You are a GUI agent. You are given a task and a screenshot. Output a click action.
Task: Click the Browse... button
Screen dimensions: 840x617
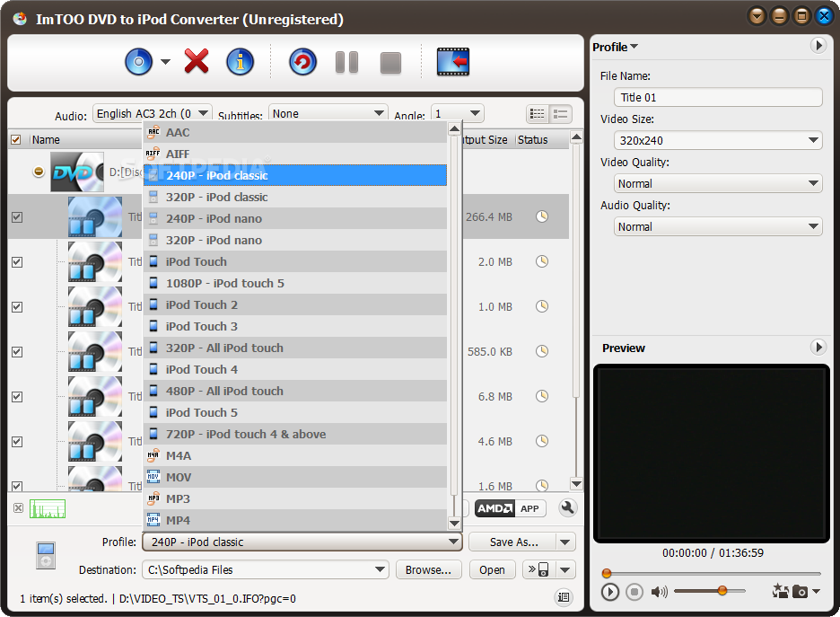pos(429,569)
